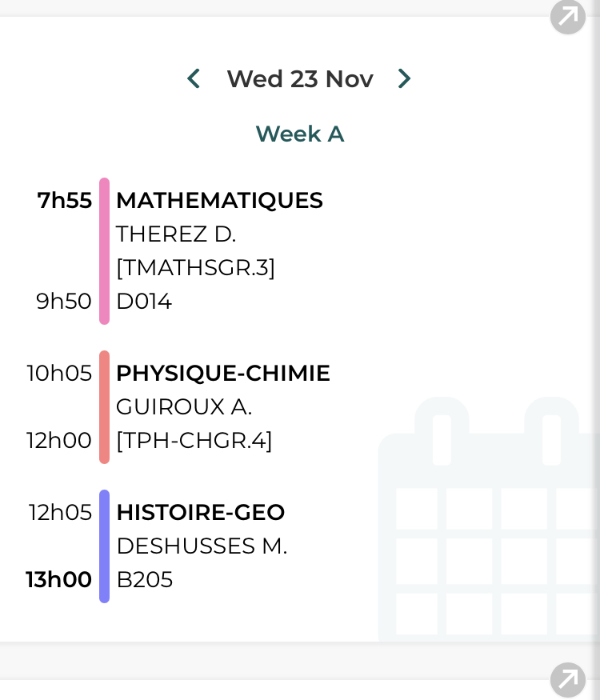The height and width of the screenshot is (700, 600).
Task: Open timetable widget with top arrow icon
Action: click(x=567, y=17)
